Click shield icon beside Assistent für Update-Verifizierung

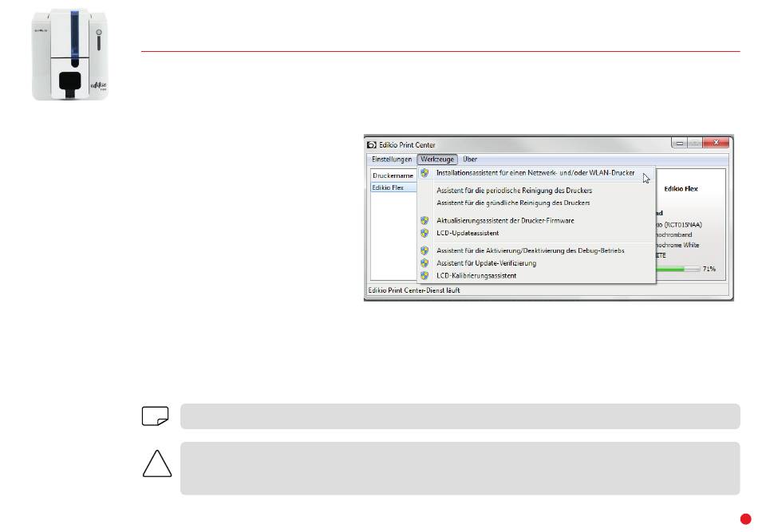point(424,263)
